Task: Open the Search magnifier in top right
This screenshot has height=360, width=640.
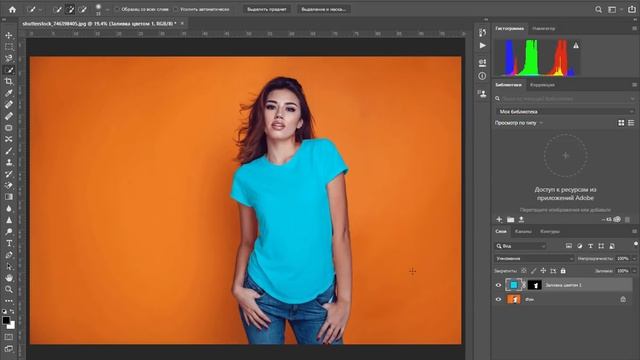Action: [x=598, y=9]
